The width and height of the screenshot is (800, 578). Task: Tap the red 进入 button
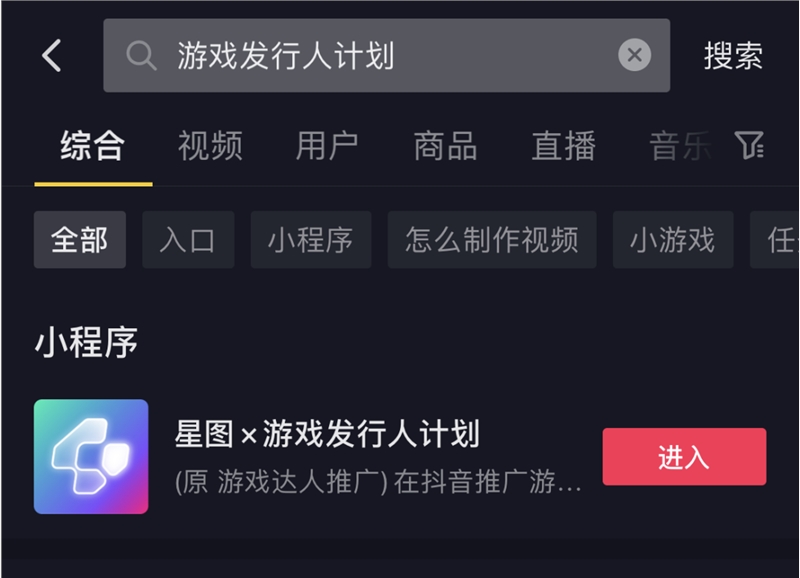pyautogui.click(x=685, y=456)
